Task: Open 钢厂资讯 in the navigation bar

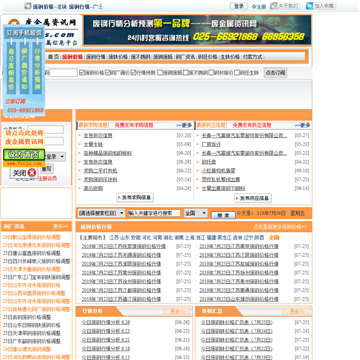Action: tap(185, 57)
